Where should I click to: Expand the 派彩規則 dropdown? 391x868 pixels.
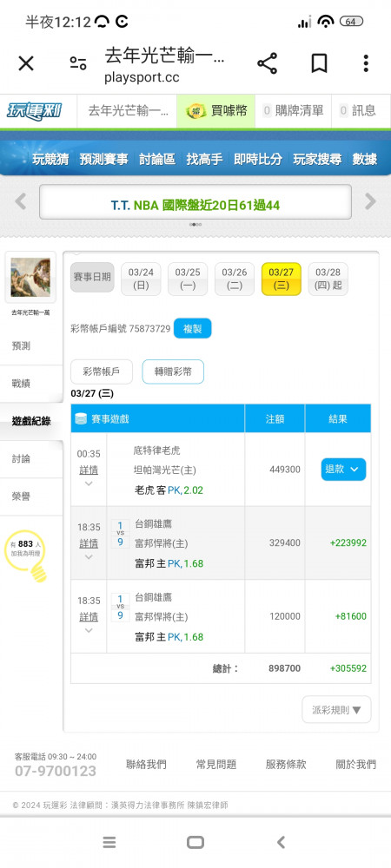click(336, 710)
